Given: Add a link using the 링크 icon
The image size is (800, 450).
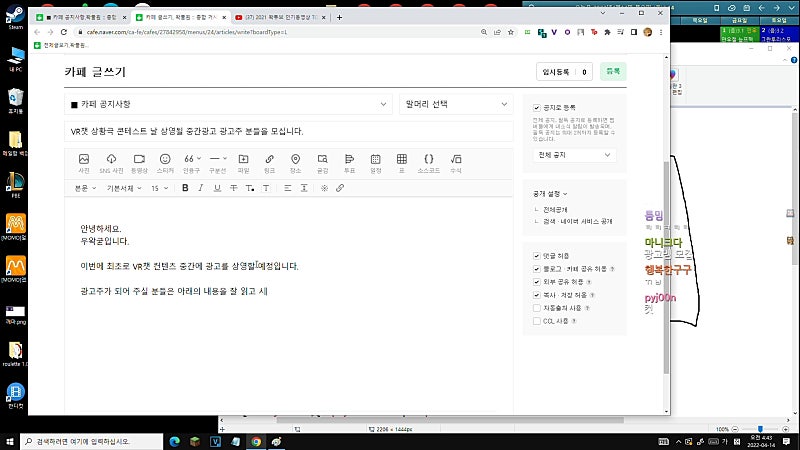Looking at the screenshot, I should tap(269, 163).
